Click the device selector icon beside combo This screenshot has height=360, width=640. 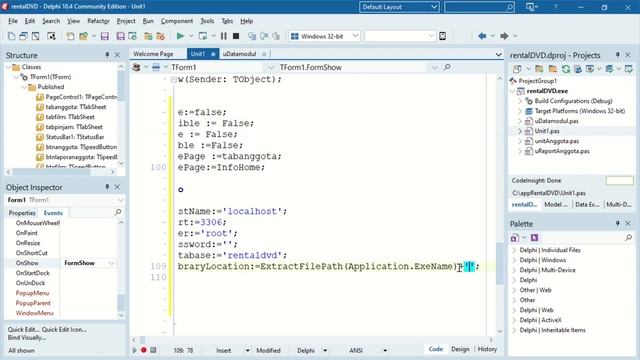coord(442,36)
